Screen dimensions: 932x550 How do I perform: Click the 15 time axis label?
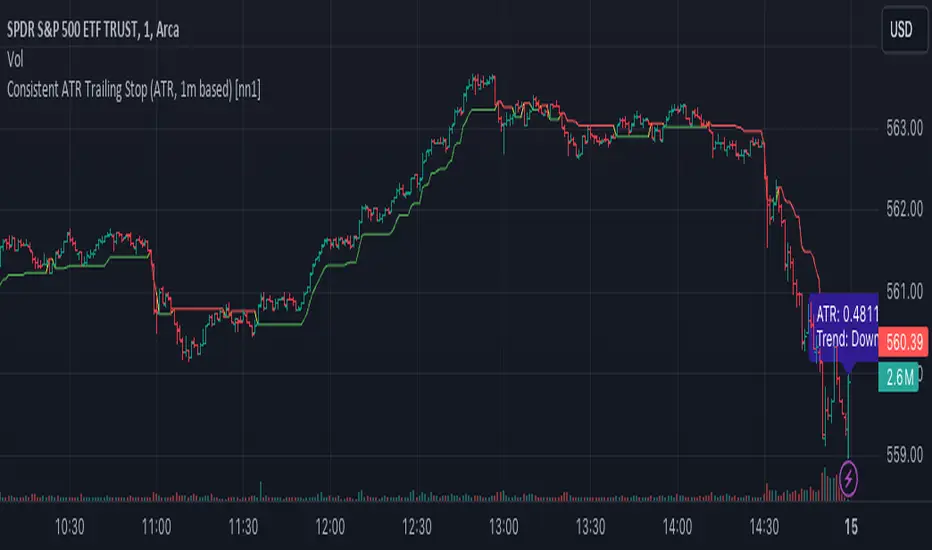point(851,527)
